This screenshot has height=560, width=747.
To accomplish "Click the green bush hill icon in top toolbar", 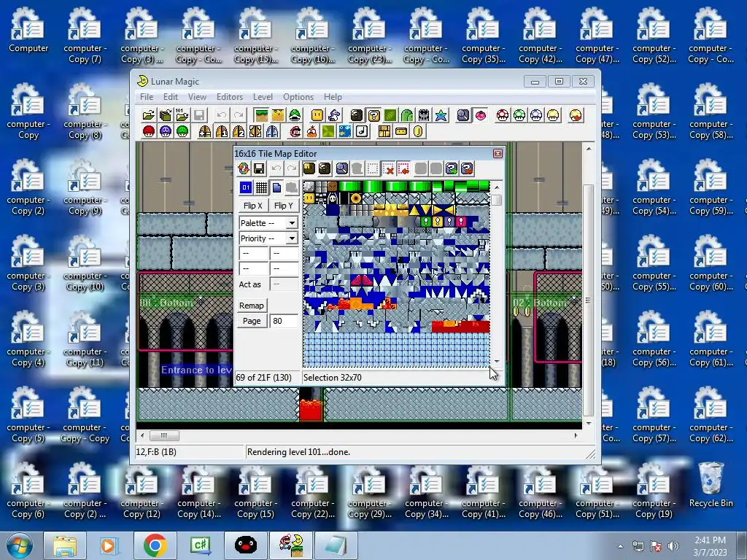I will [407, 115].
